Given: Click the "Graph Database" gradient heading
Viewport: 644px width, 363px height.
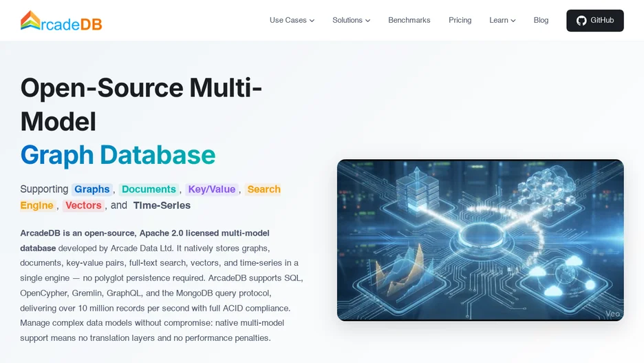Looking at the screenshot, I should pyautogui.click(x=118, y=154).
